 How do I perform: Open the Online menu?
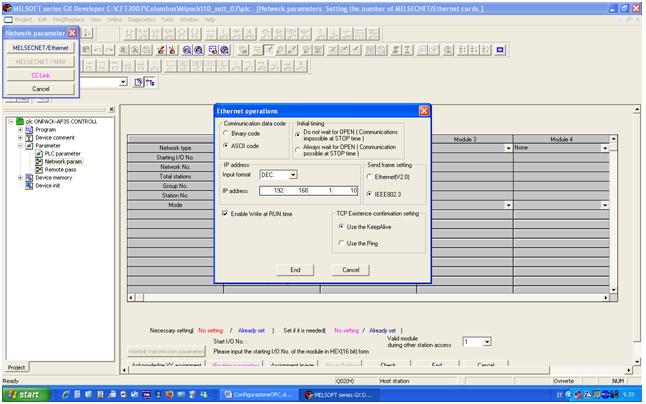click(114, 19)
